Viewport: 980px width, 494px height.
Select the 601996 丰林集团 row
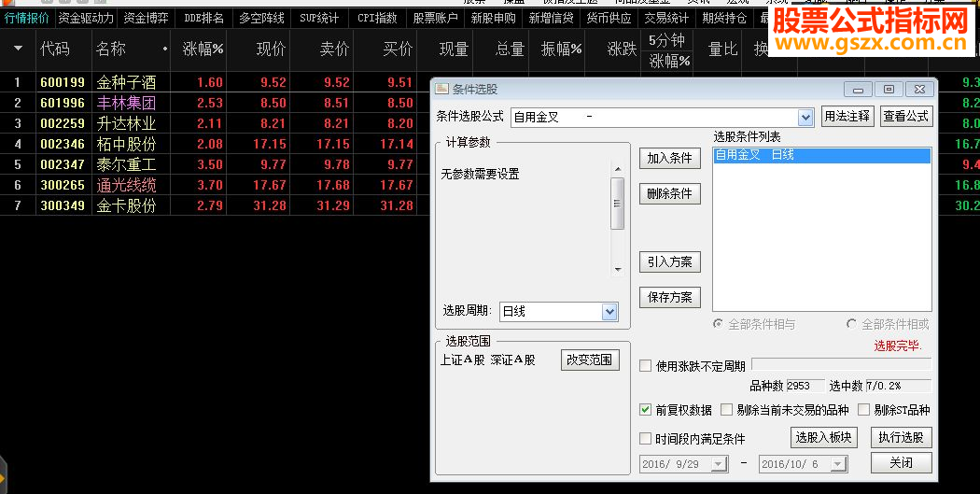tap(215, 103)
